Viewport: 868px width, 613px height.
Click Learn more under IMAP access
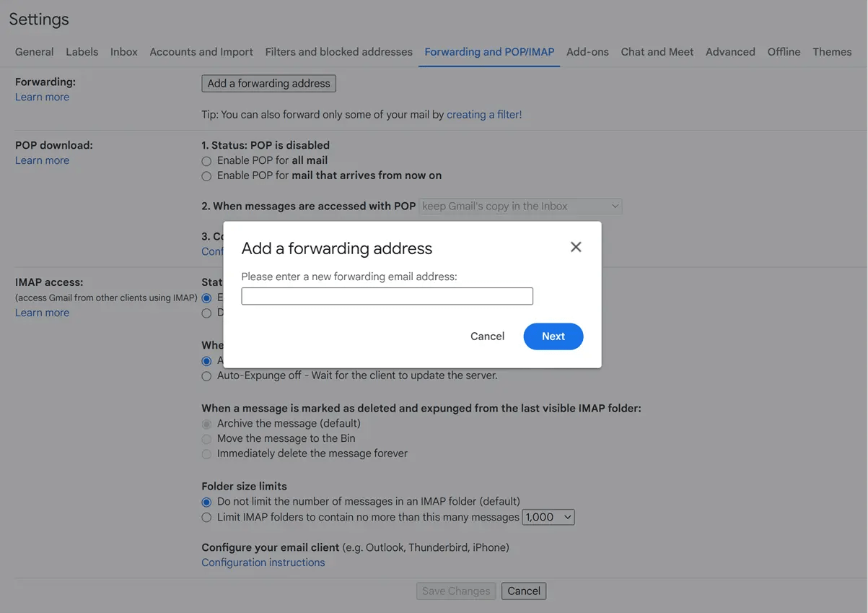coord(42,312)
